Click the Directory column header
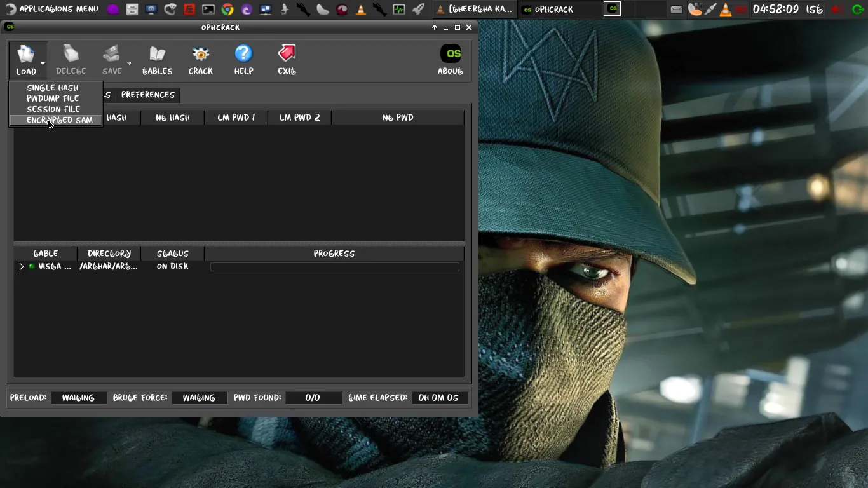The image size is (868, 488). pyautogui.click(x=109, y=254)
